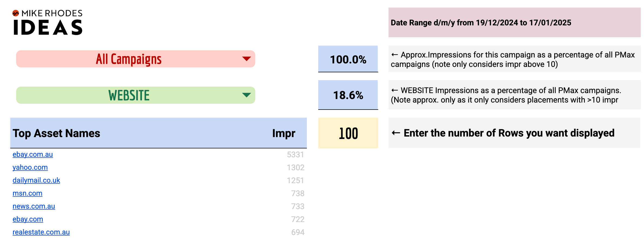Open the dailymail.co.uk link

36,180
